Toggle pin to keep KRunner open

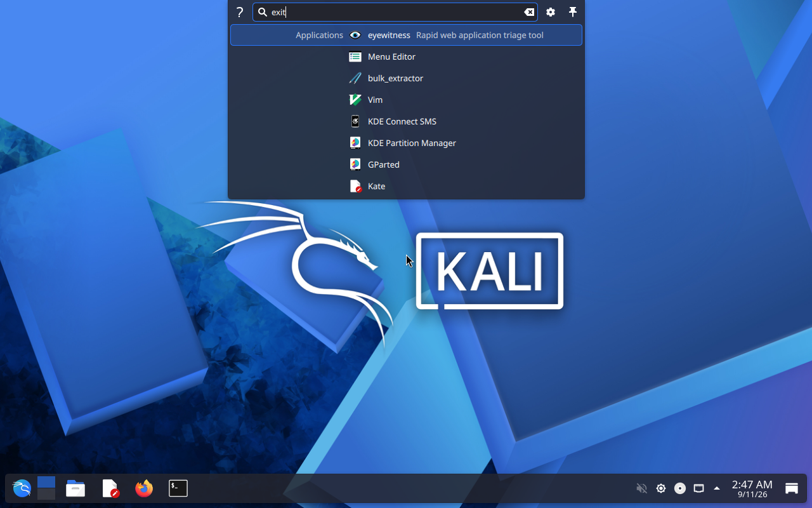573,12
